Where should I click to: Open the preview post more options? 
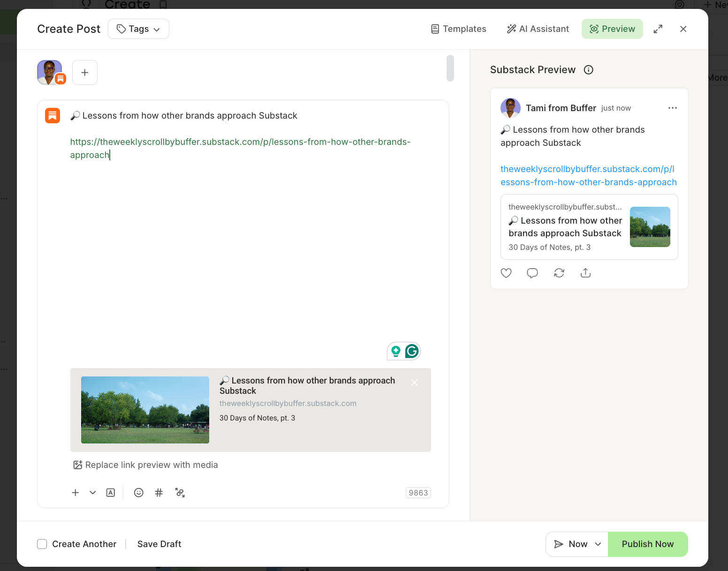(x=673, y=108)
